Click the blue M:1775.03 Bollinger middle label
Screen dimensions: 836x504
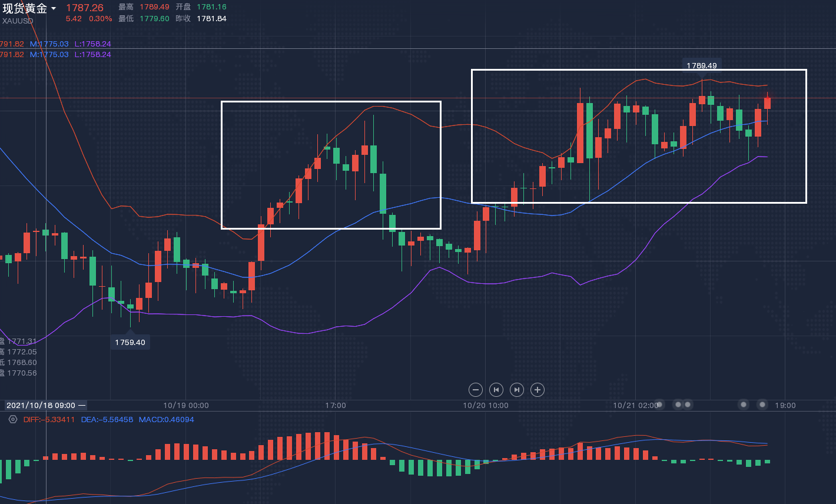(x=49, y=44)
